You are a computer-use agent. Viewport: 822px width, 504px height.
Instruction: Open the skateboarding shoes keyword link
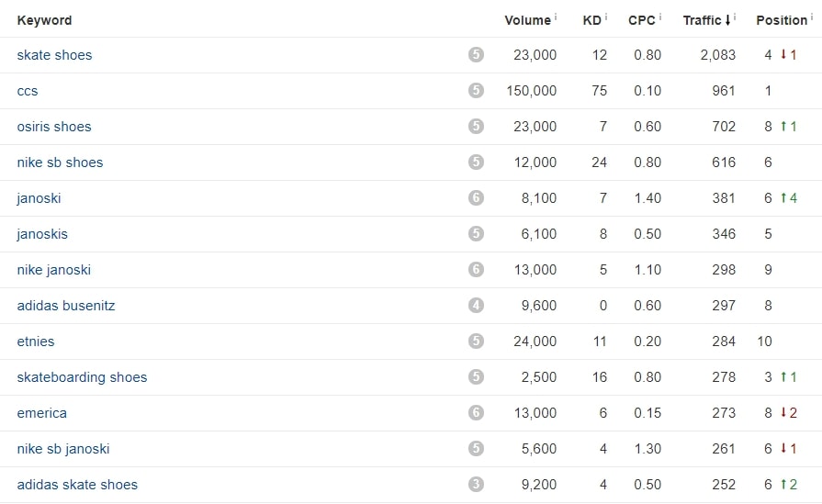click(x=82, y=377)
